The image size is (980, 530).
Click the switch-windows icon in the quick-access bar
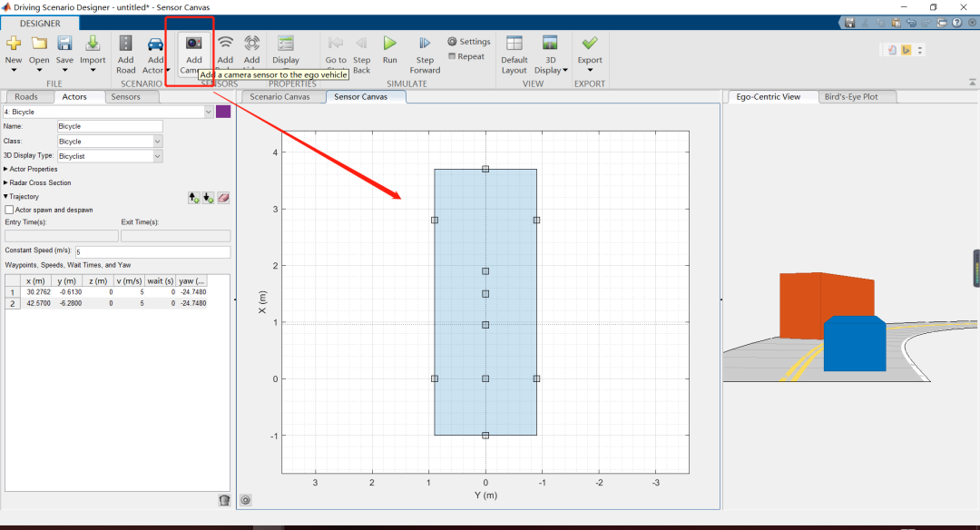click(942, 23)
